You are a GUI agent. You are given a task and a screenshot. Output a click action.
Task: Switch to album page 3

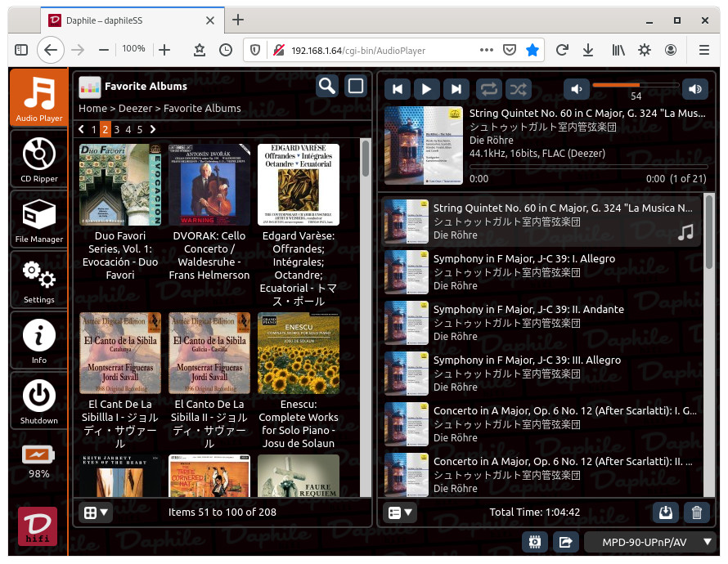click(x=117, y=129)
